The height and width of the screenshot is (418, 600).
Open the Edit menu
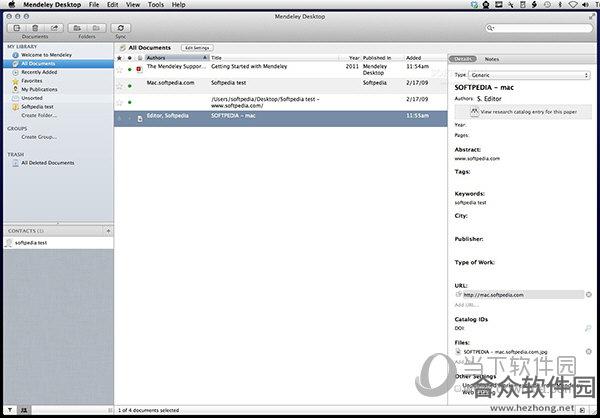pyautogui.click(x=112, y=5)
